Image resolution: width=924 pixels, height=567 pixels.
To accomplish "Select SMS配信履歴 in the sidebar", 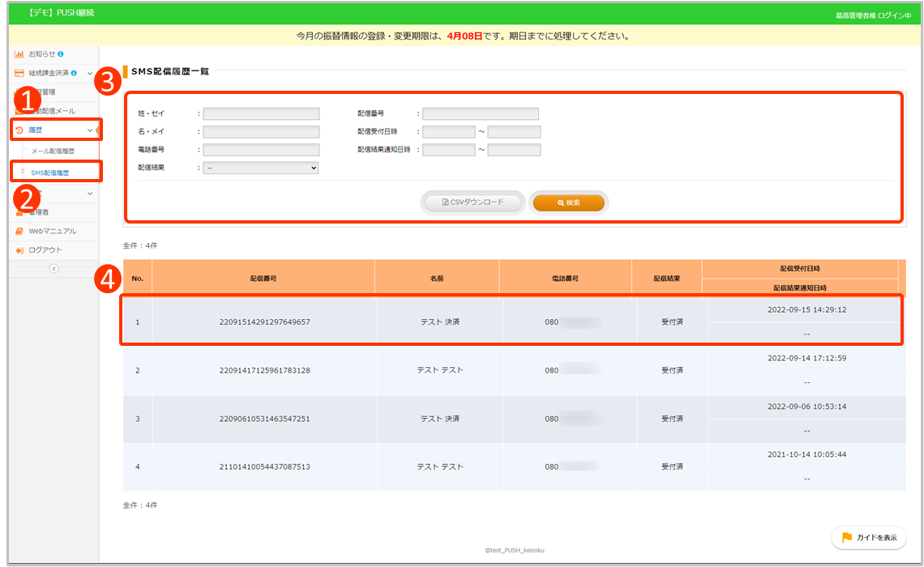I will (49, 173).
